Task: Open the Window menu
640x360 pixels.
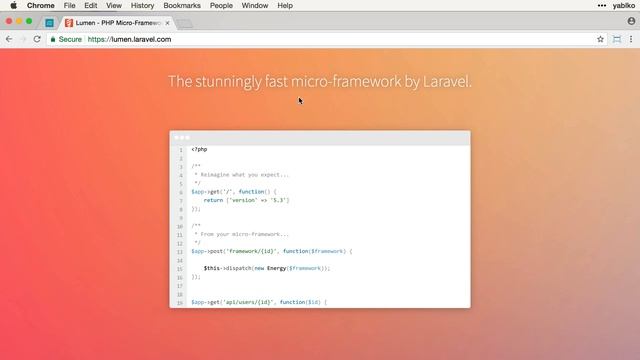Action: 255,5
